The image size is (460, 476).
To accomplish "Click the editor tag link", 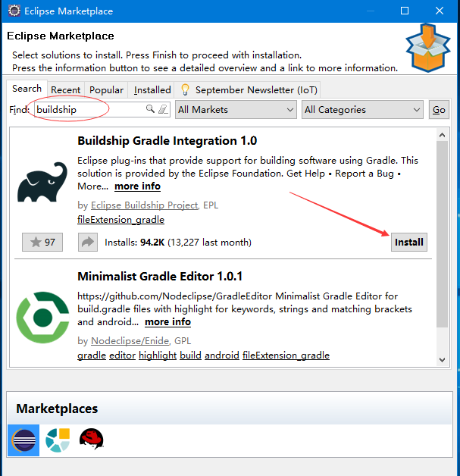I will point(122,355).
